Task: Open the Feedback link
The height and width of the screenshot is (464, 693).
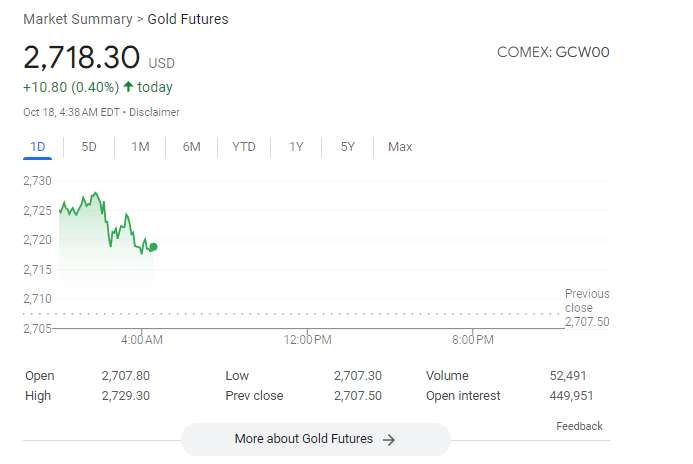Action: [x=579, y=426]
